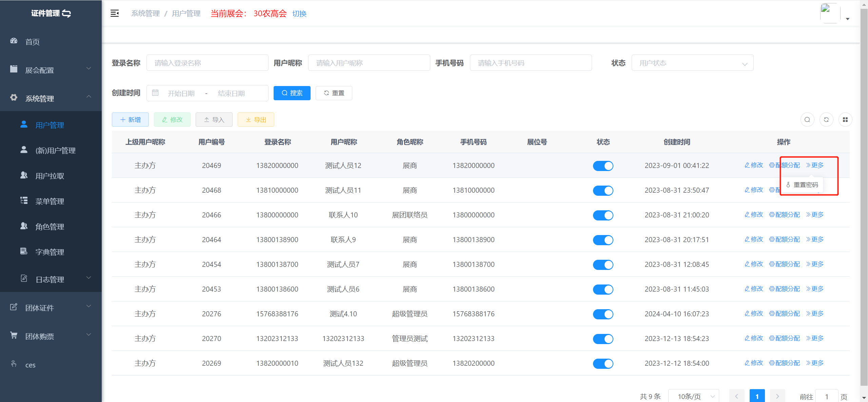Click the 前往 page number input box

pos(827,396)
